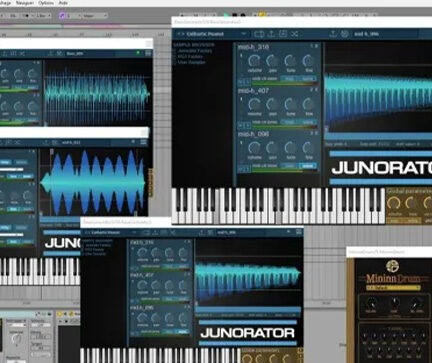Toggle loop button on layer mid-h_407, largest Junorator
432x363 pixels.
290,122
